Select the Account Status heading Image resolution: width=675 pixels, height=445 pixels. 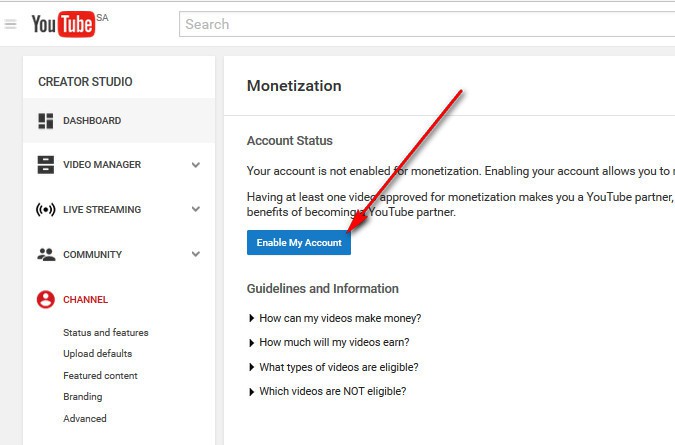coord(290,141)
